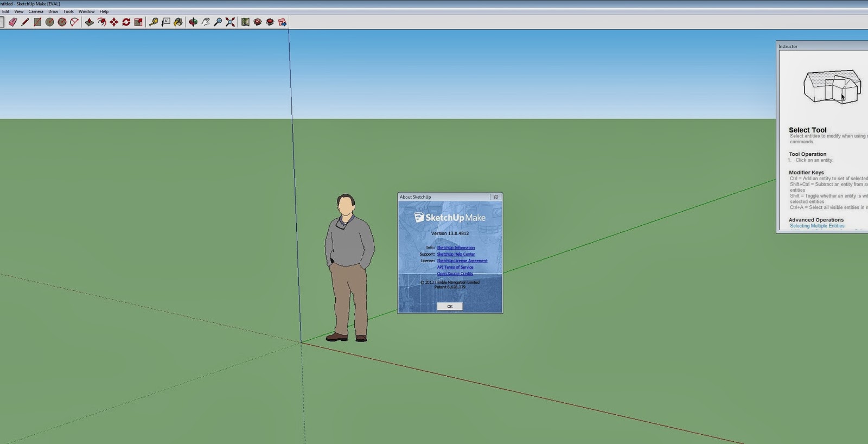Viewport: 868px width, 444px height.
Task: Select the Circle tool
Action: [50, 22]
